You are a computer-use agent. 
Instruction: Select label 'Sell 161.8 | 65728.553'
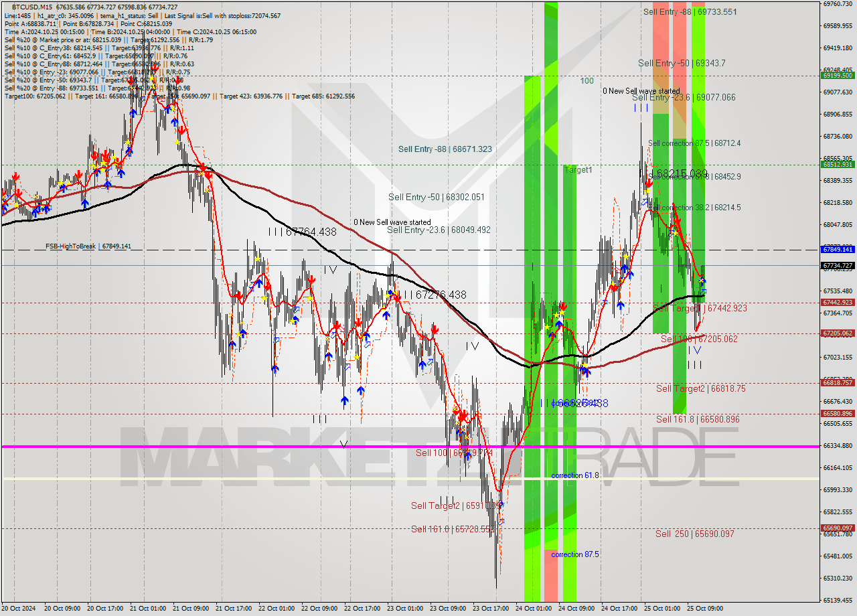coord(453,529)
